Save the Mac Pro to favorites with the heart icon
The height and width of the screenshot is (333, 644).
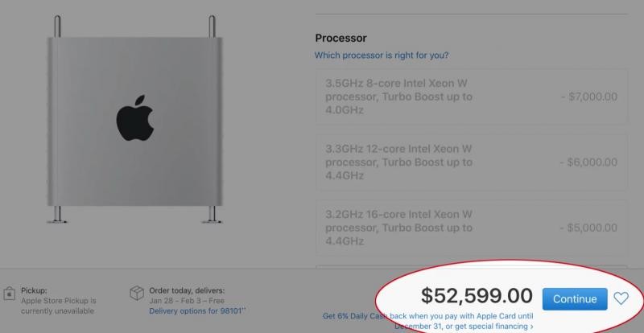(621, 298)
